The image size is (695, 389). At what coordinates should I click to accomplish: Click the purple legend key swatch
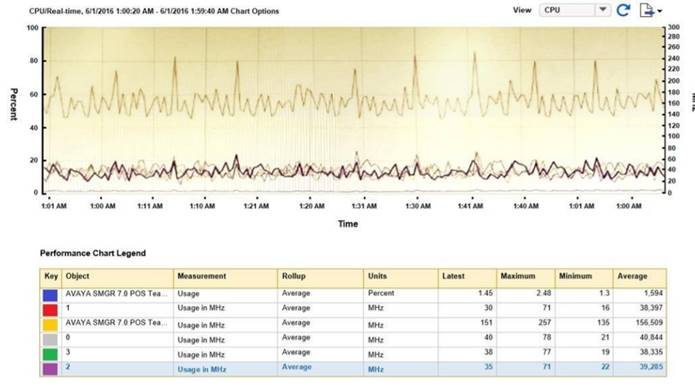click(x=50, y=369)
